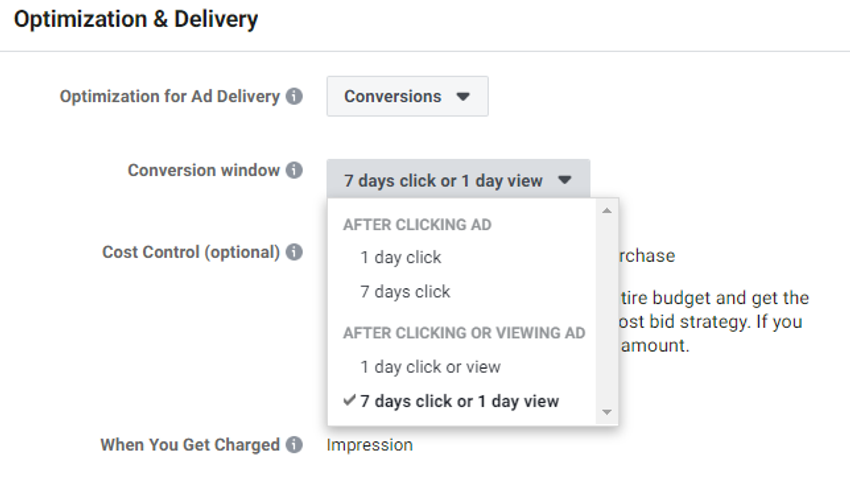Image resolution: width=850 pixels, height=479 pixels.
Task: Click info icon next to Conversion window
Action: click(294, 171)
